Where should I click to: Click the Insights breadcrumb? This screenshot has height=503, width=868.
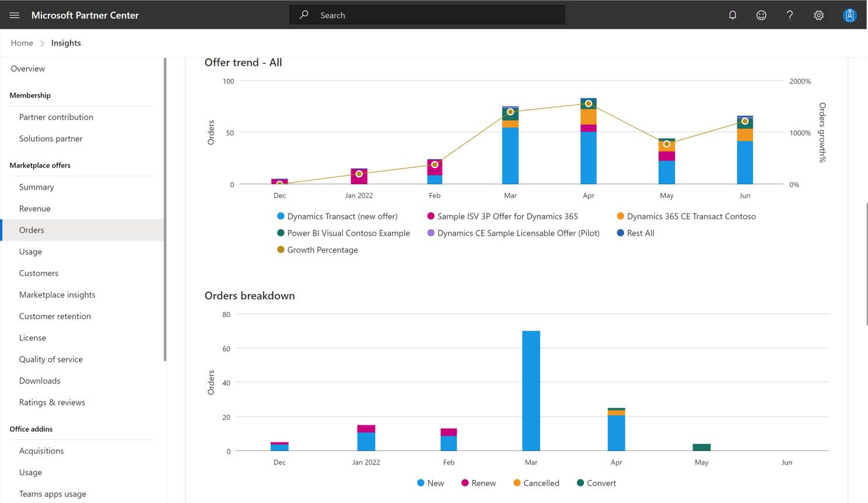(x=66, y=43)
